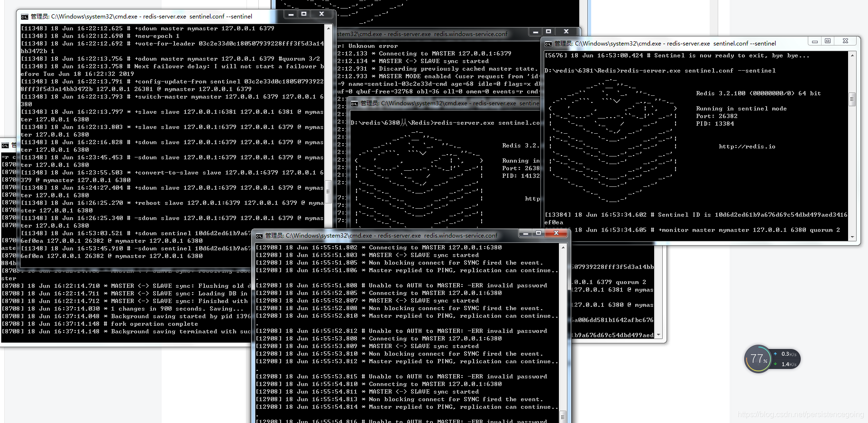
Task: Click the right sentinel window's title bar text
Action: (665, 44)
